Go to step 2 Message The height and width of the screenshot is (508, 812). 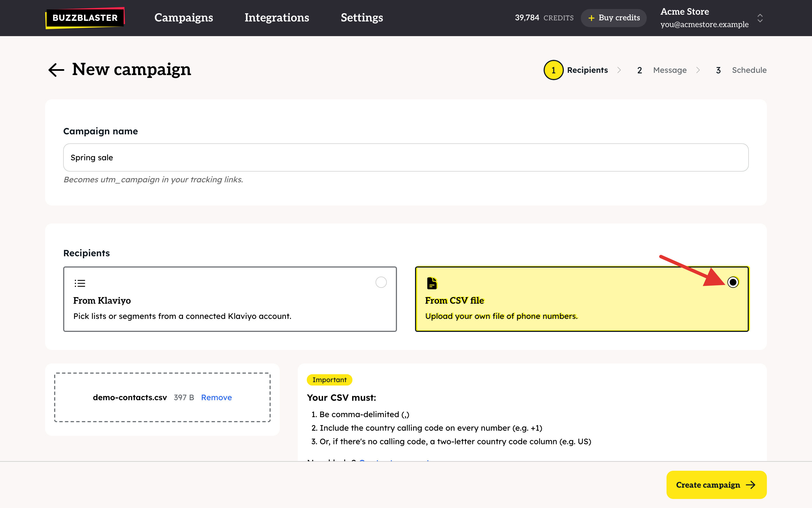662,70
